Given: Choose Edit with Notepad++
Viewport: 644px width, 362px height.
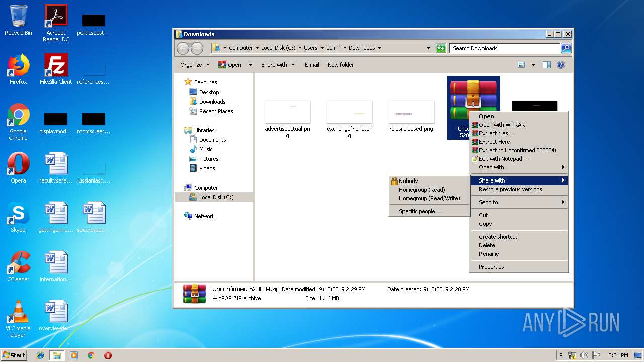Looking at the screenshot, I should pos(519,159).
